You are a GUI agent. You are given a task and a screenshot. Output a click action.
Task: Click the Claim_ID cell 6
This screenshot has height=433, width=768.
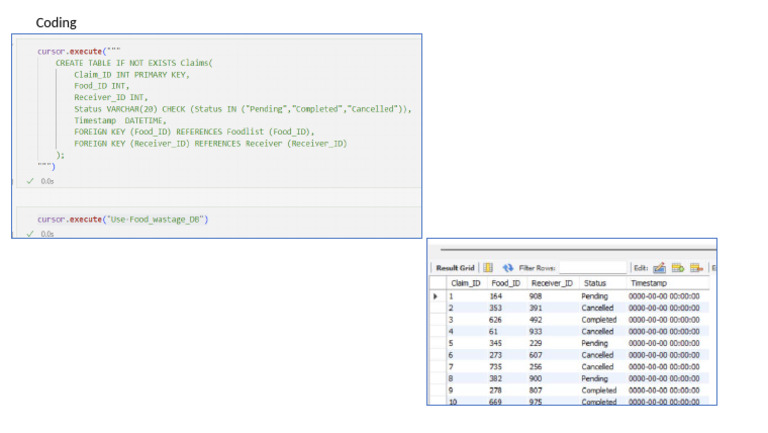coord(451,355)
